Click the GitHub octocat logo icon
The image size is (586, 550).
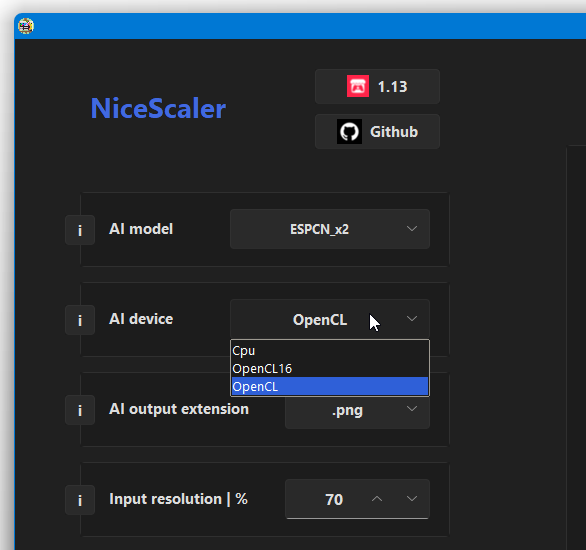pos(349,132)
